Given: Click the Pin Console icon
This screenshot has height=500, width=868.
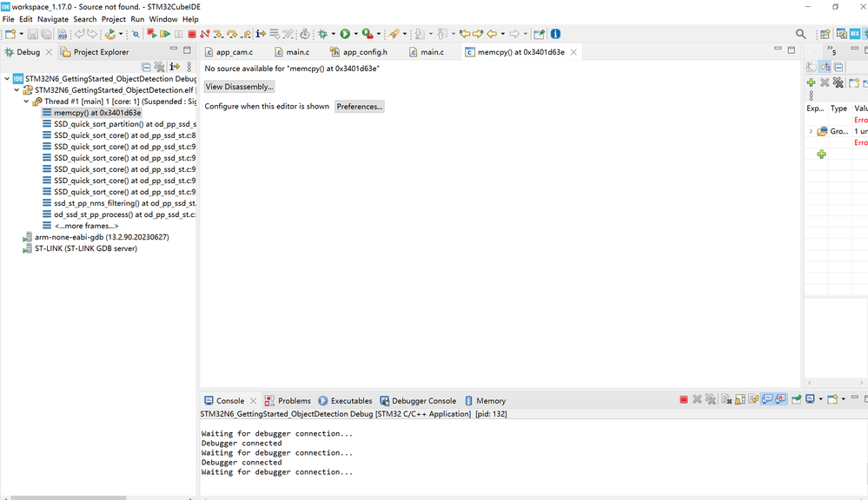Looking at the screenshot, I should click(796, 399).
